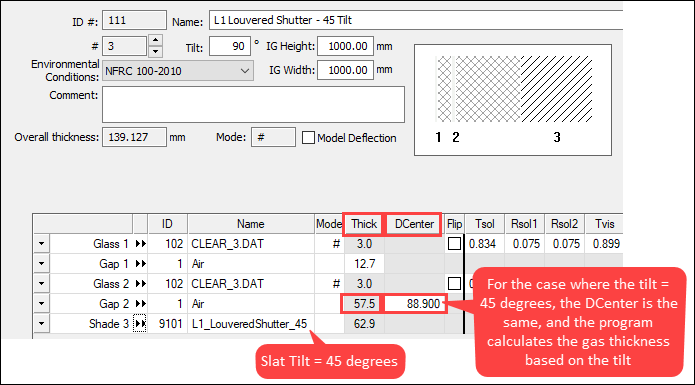
Task: Click the Overall thickness field 139.127
Action: (134, 137)
